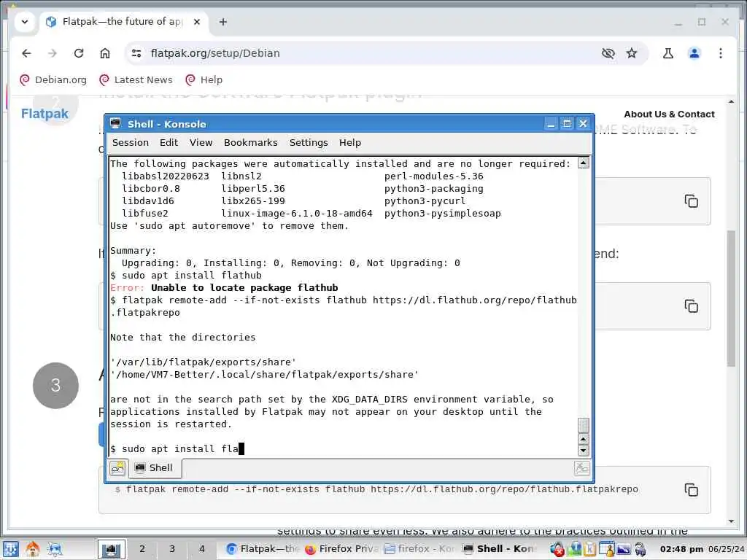Image resolution: width=747 pixels, height=560 pixels.
Task: Open Konsole Settings menu
Action: (x=309, y=143)
